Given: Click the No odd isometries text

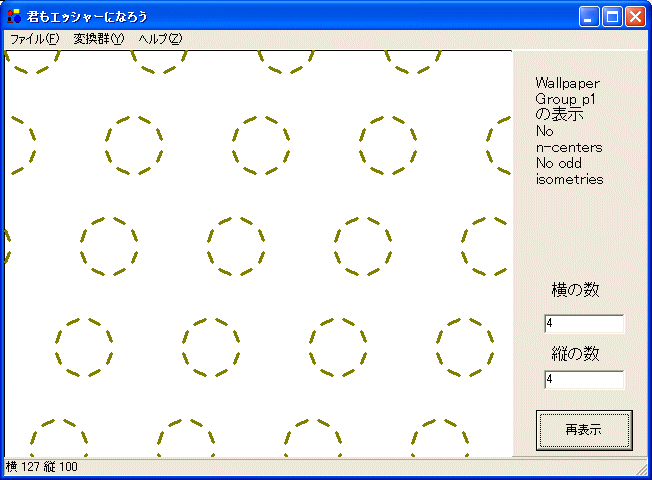Looking at the screenshot, I should click(569, 171).
